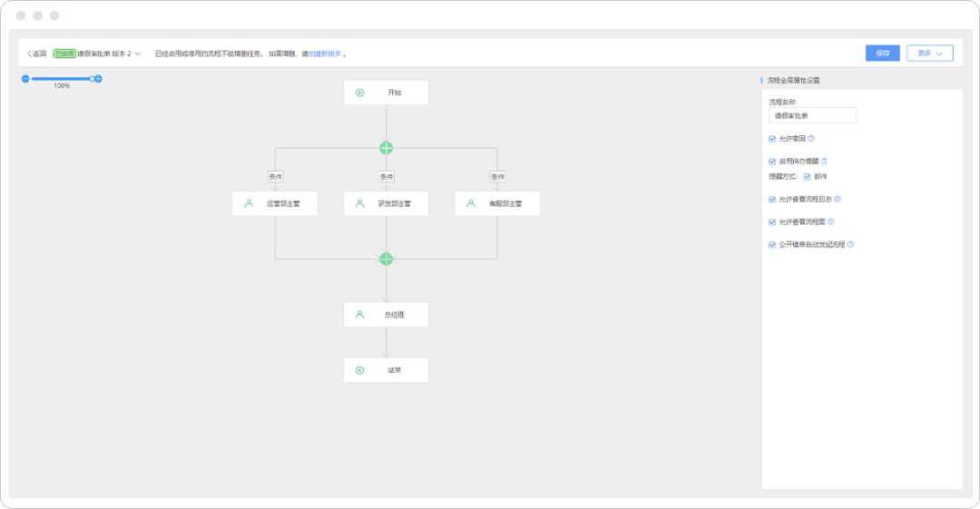Disable 允许查看流程图 checkbox
This screenshot has width=980, height=509.
772,222
